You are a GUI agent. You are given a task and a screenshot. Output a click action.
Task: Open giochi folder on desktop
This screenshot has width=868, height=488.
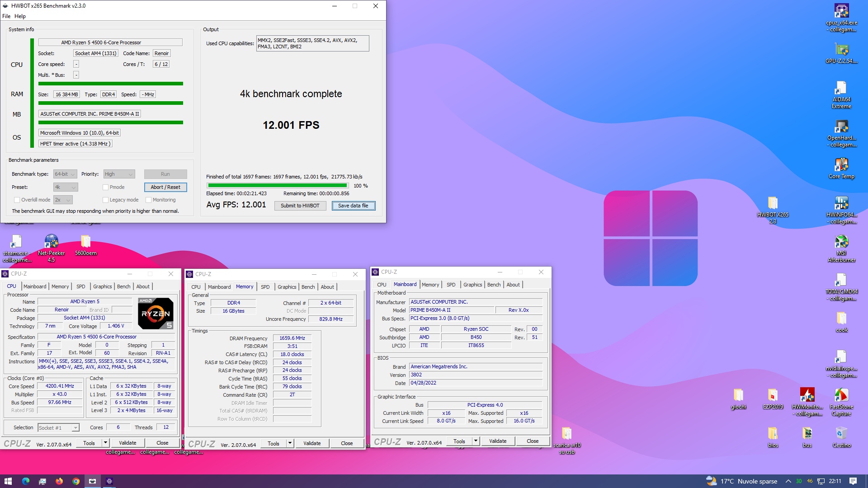pos(738,399)
